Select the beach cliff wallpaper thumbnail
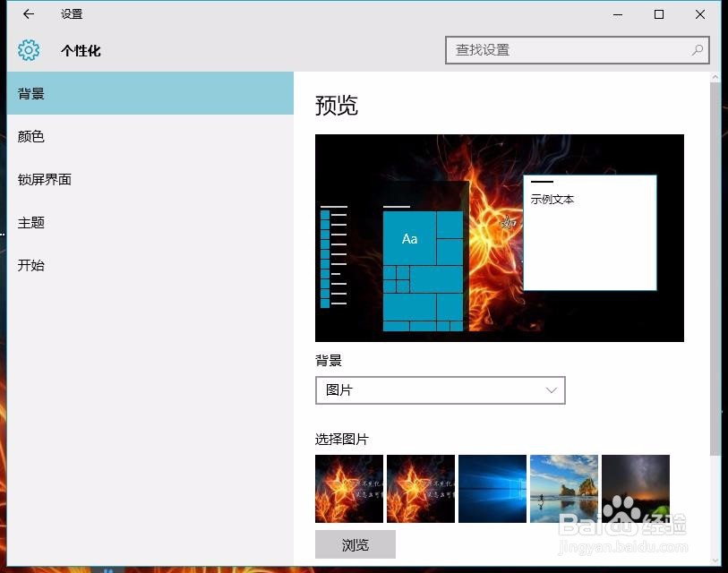728x573 pixels. point(563,488)
